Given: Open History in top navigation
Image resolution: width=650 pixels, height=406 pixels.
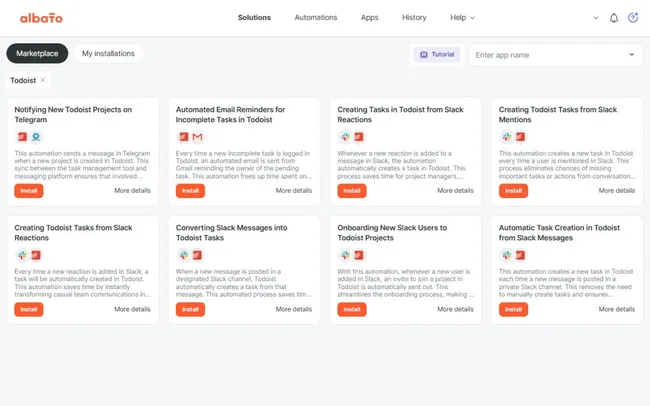Looking at the screenshot, I should (x=414, y=17).
